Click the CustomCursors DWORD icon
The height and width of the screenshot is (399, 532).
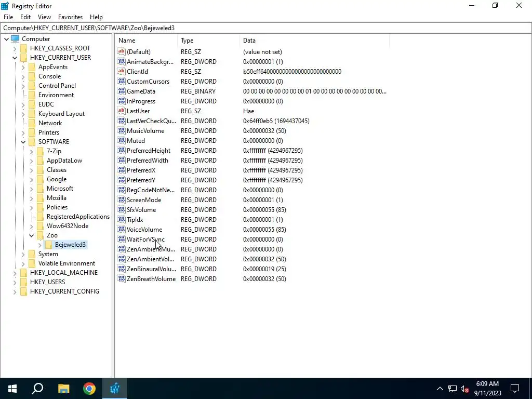click(122, 82)
